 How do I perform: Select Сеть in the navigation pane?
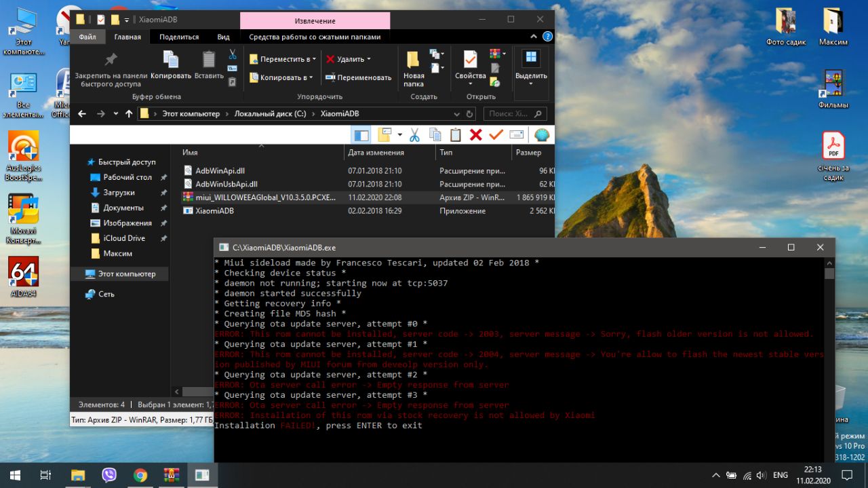(106, 295)
